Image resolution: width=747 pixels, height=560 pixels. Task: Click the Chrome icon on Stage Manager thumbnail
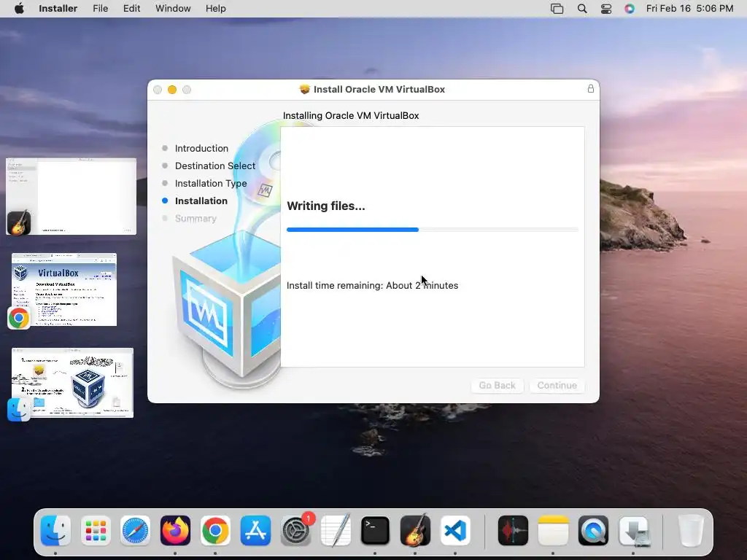click(x=19, y=318)
